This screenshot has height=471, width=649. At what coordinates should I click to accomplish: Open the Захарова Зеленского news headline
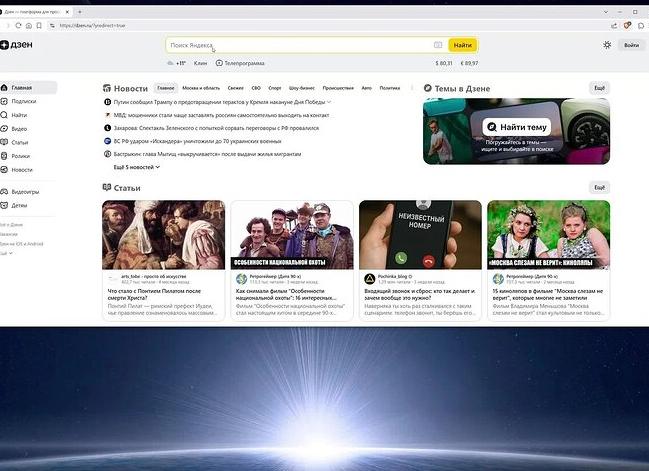(x=216, y=128)
